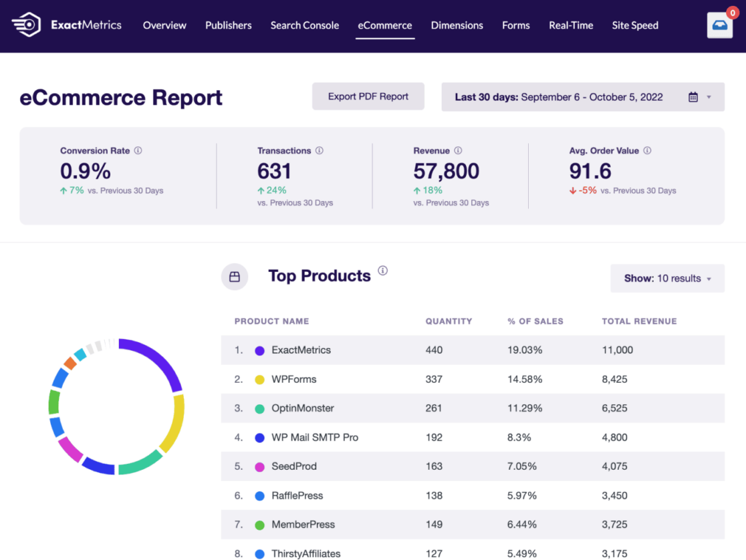Screen dimensions: 746x560
Task: Select Last 30 days date range picker
Action: (583, 97)
